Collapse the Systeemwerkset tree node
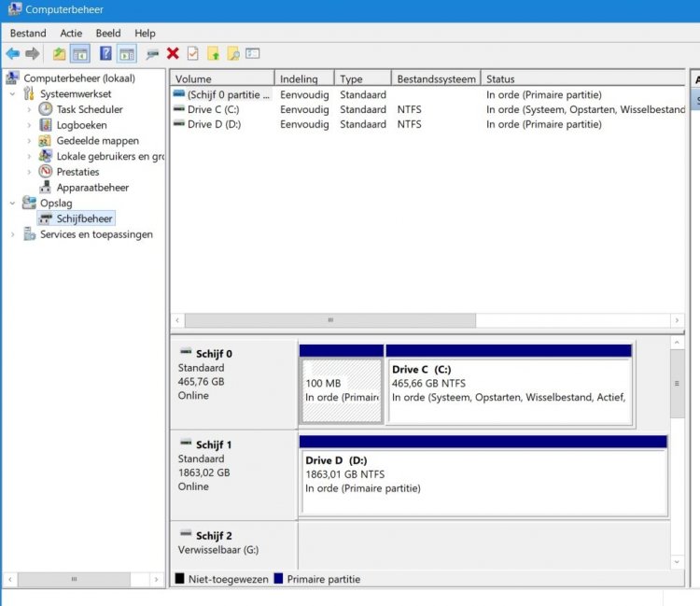The height and width of the screenshot is (606, 700). (12, 94)
